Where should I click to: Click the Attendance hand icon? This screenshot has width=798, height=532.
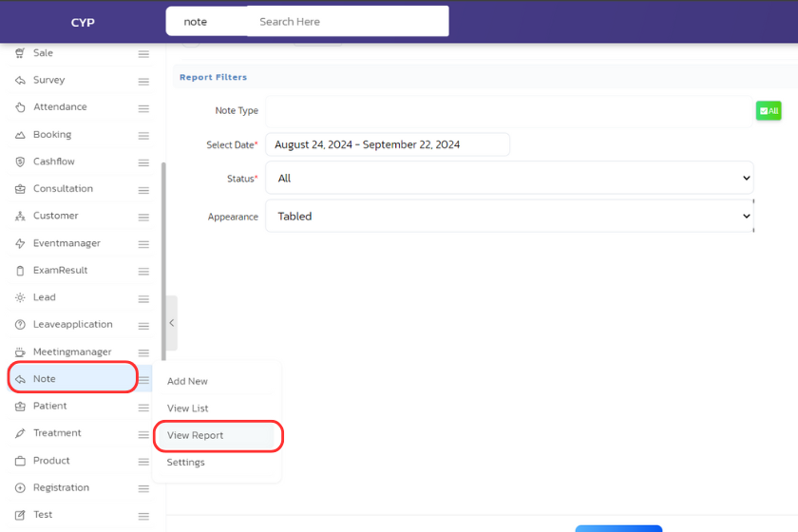tap(20, 107)
